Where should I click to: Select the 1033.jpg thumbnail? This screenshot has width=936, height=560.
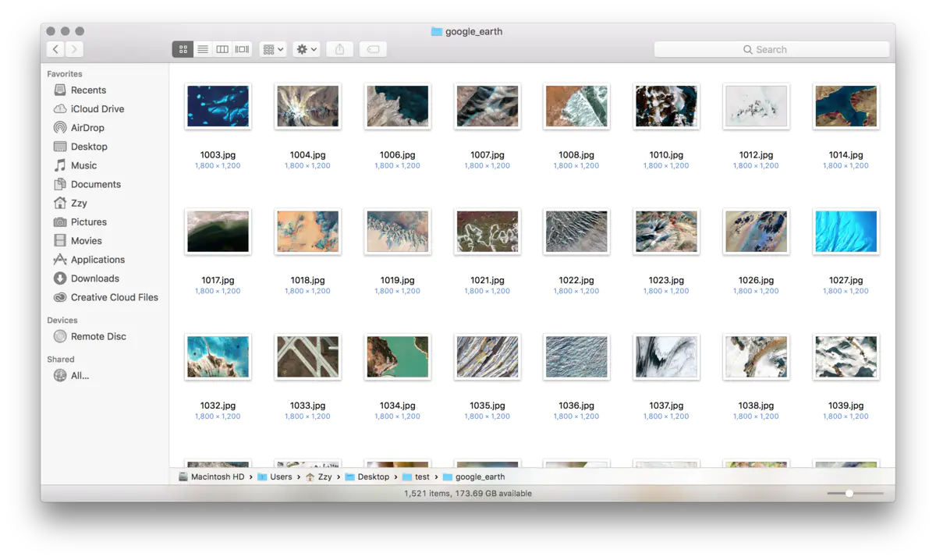(307, 357)
